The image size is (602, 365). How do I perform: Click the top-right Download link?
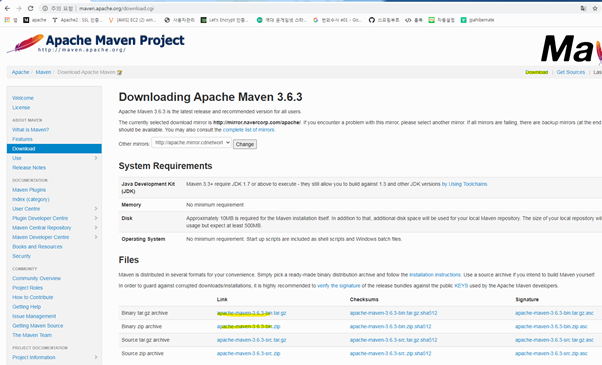[x=537, y=72]
